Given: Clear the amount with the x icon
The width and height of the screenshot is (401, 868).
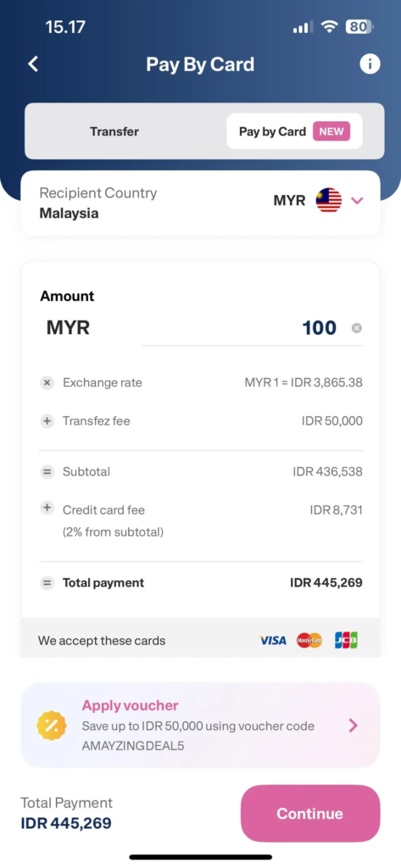Looking at the screenshot, I should (x=357, y=328).
